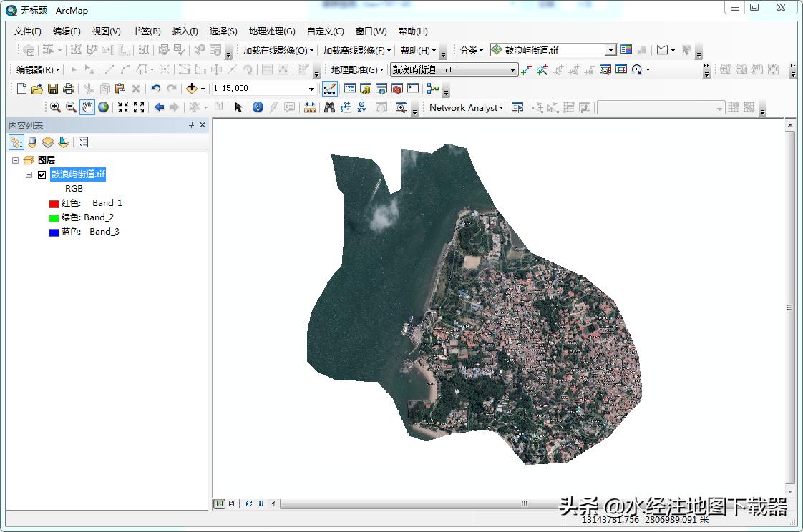Viewport: 803px width, 532px height.
Task: Open the Measure ruler tool
Action: point(309,107)
